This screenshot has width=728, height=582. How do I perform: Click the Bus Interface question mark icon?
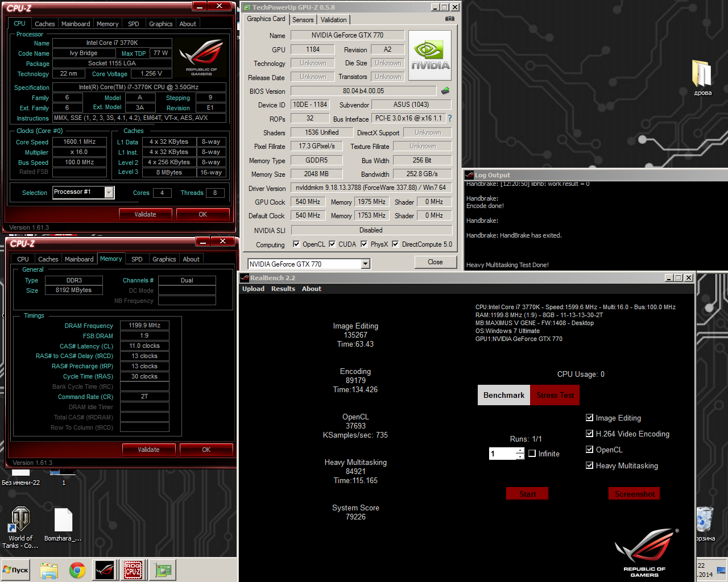(x=450, y=118)
